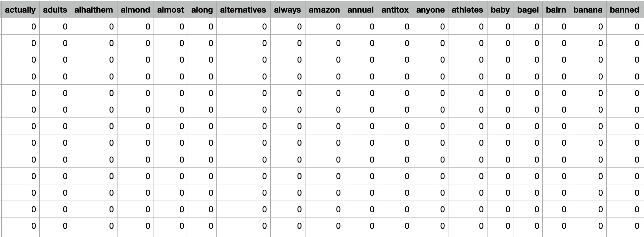644x237 pixels.
Task: Click the 'along' header cell
Action: click(x=202, y=10)
